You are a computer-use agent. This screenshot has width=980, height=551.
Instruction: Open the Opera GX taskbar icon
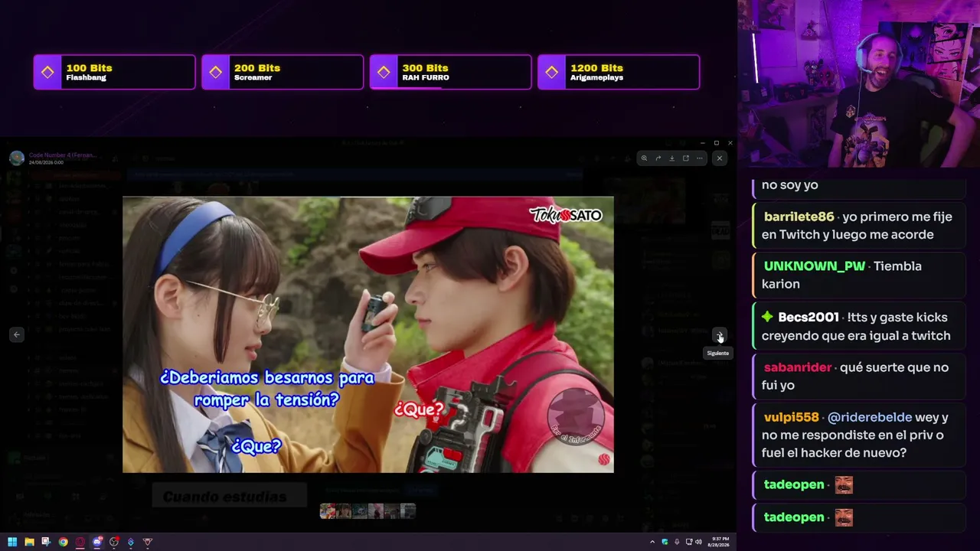click(80, 542)
